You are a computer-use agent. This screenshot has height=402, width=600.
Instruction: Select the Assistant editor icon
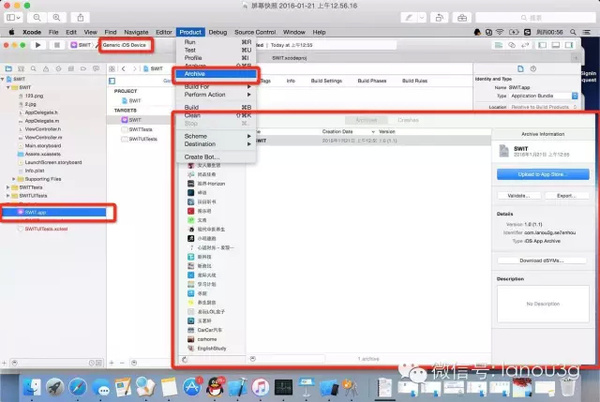[512, 45]
